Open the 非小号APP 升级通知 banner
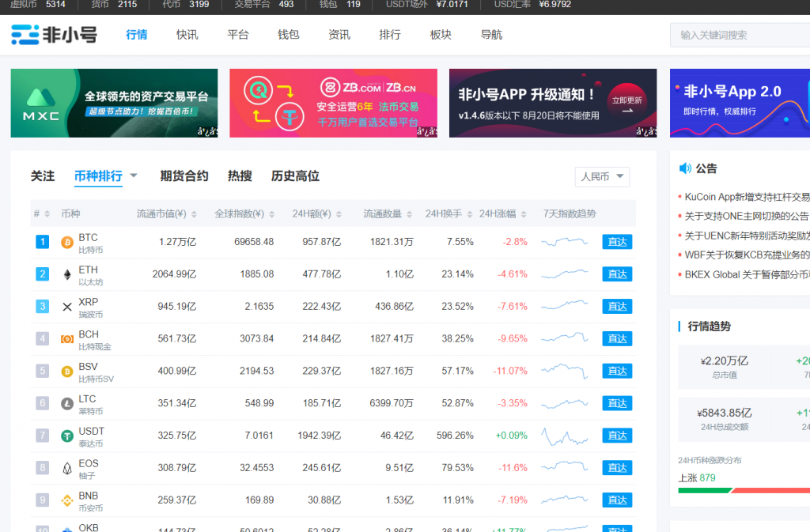The image size is (810, 532). 553,104
